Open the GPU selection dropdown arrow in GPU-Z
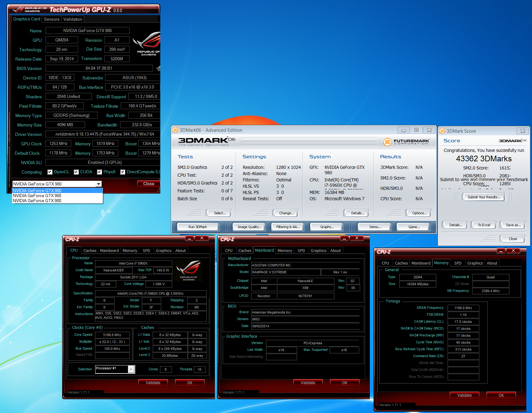The height and width of the screenshot is (413, 532). pyautogui.click(x=99, y=184)
